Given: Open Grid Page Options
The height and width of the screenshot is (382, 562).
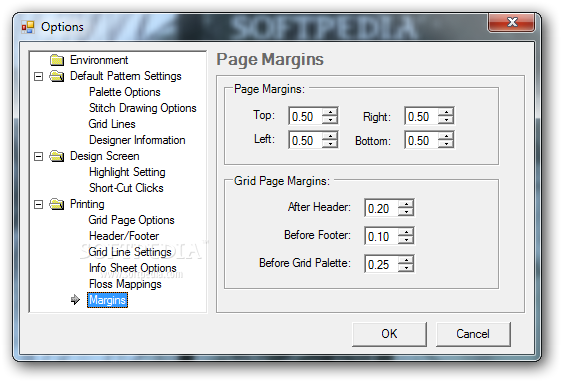Looking at the screenshot, I should point(132,220).
